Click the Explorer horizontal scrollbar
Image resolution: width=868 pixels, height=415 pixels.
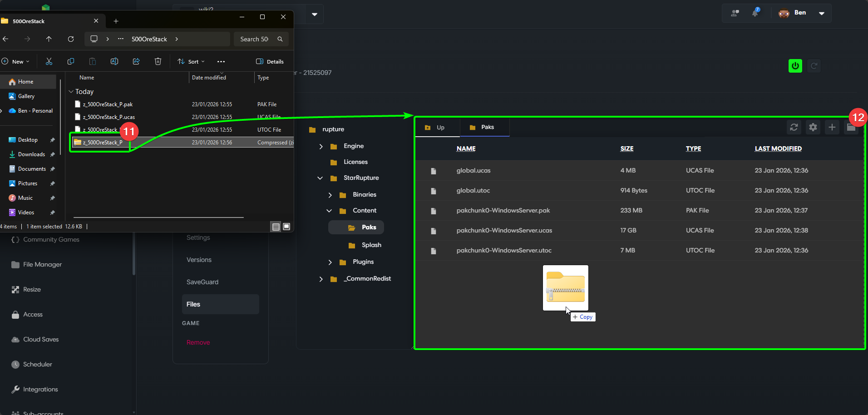(x=158, y=217)
